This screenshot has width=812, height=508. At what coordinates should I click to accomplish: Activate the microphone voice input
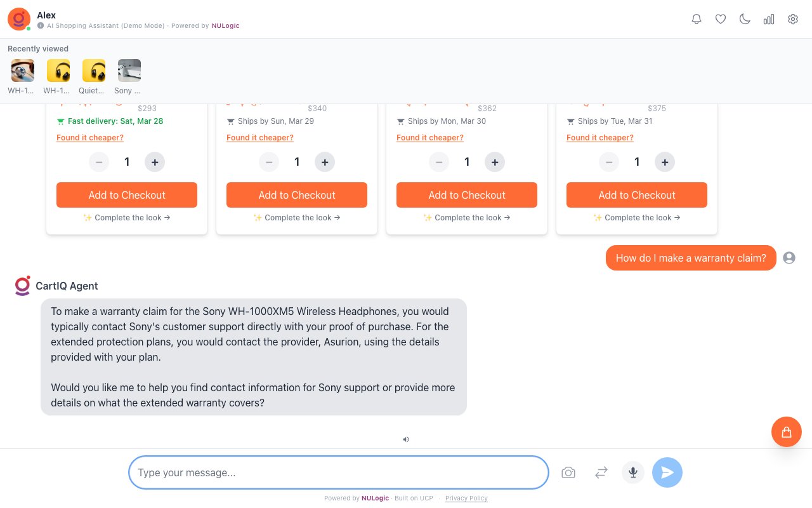pyautogui.click(x=633, y=472)
